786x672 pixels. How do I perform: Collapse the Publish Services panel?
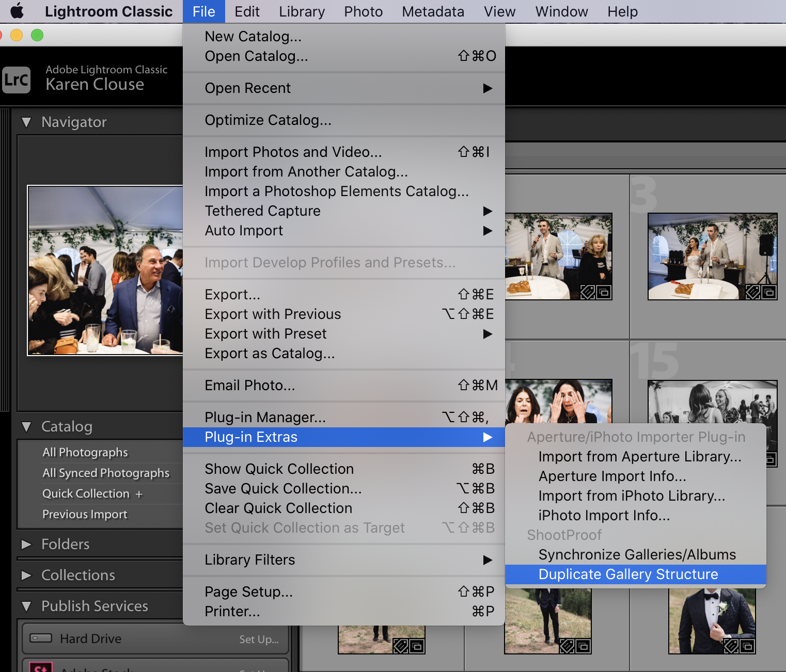pyautogui.click(x=26, y=606)
